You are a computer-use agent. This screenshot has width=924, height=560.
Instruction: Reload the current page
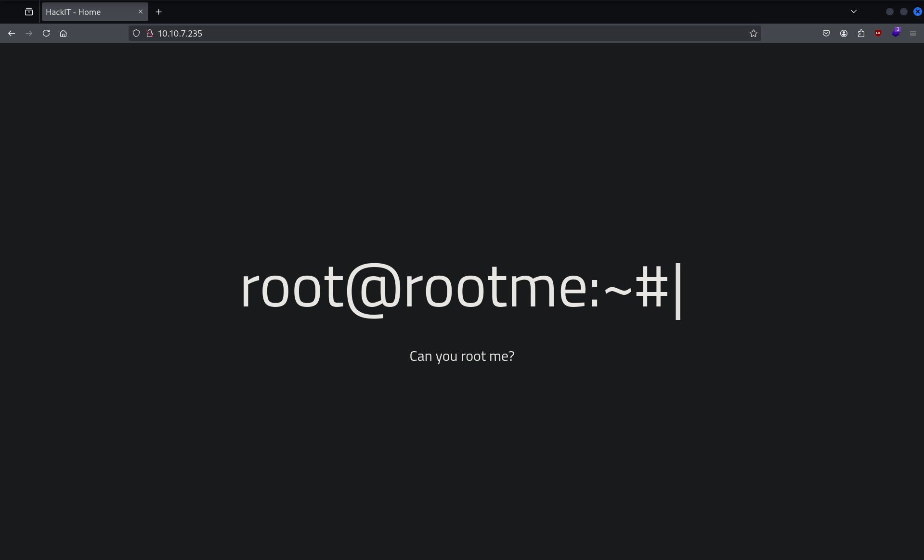(x=46, y=33)
